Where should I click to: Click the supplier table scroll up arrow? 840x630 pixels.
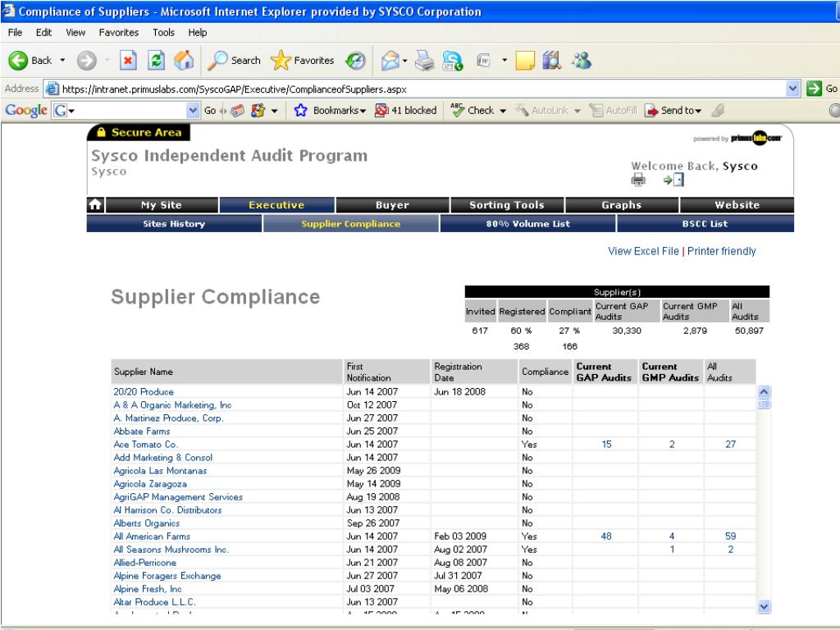click(765, 391)
